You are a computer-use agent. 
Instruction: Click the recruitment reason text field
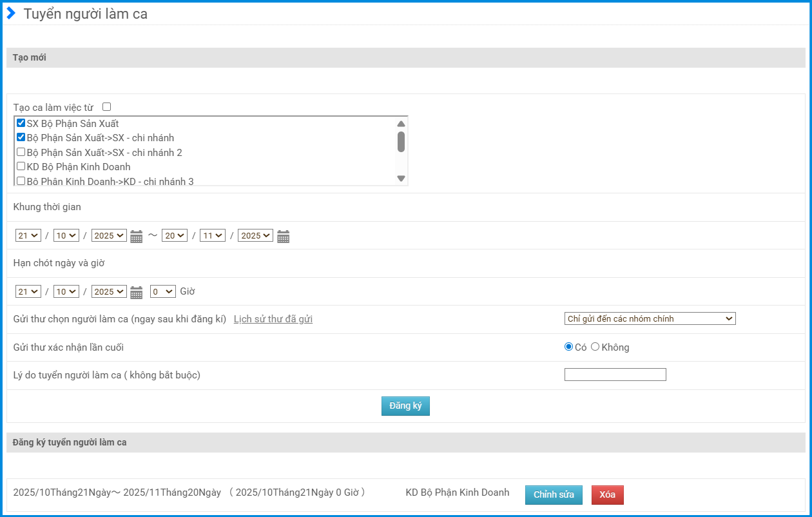[615, 375]
